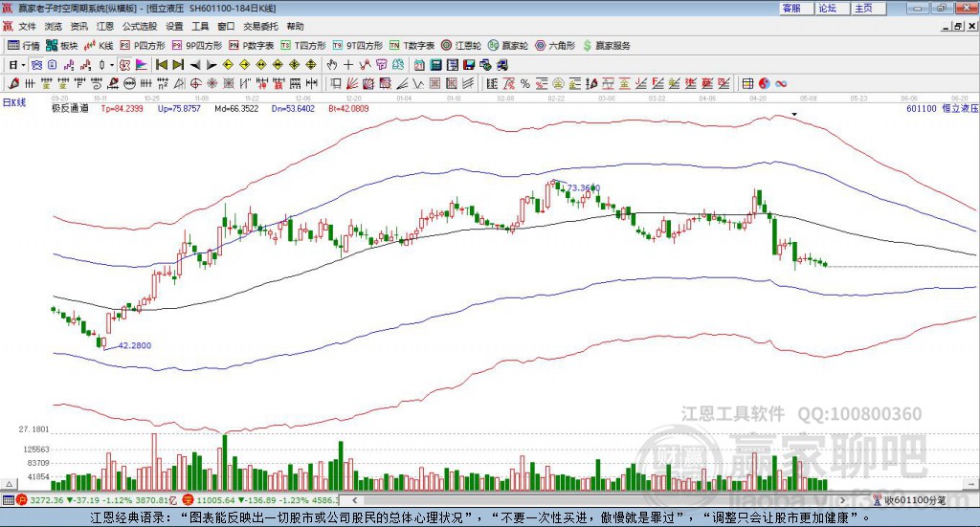Viewport: 980px width, 527px height.
Task: Open the 帮助 menu
Action: (x=295, y=26)
